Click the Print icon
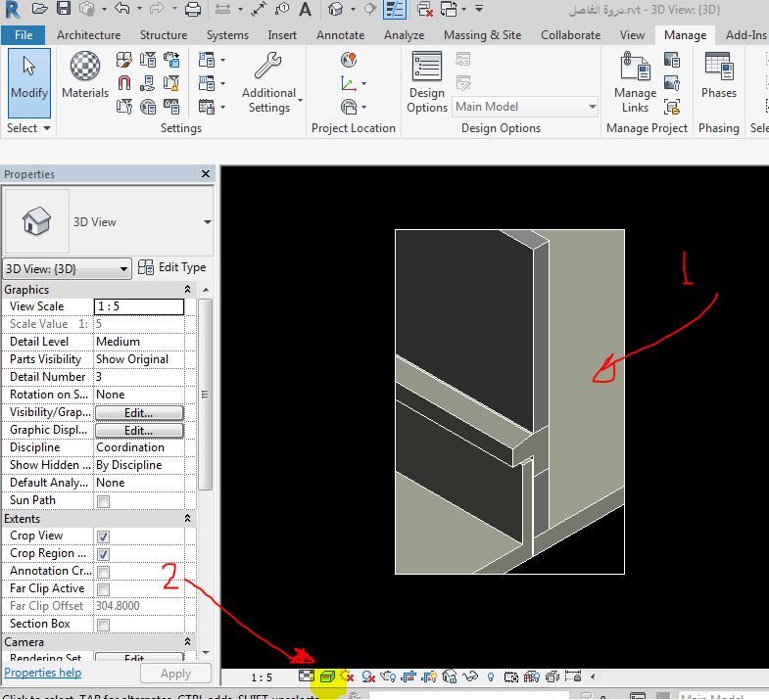Viewport: 769px width, 700px height. coord(193,9)
